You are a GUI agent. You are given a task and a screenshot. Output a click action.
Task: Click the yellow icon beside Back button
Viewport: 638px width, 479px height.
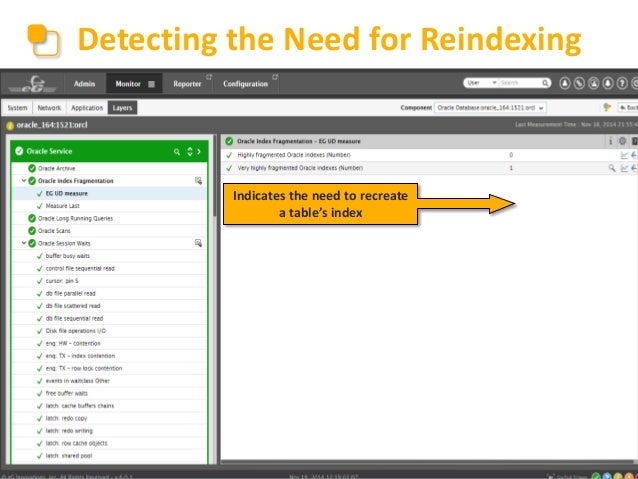(x=607, y=107)
